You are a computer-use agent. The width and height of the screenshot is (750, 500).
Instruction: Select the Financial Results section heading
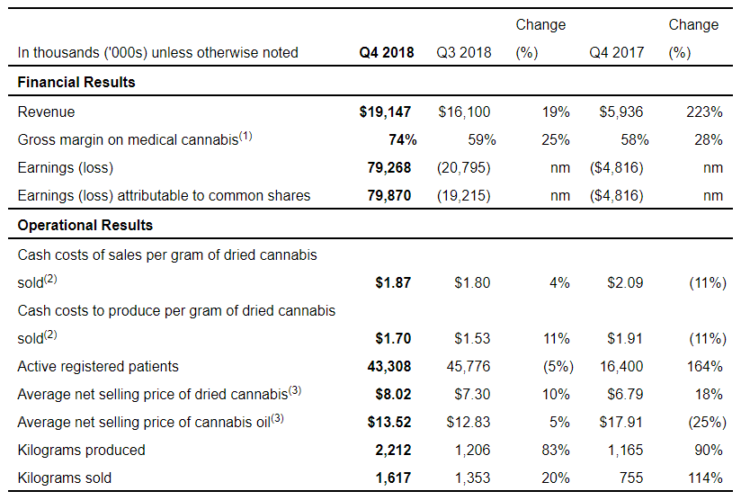[x=77, y=82]
